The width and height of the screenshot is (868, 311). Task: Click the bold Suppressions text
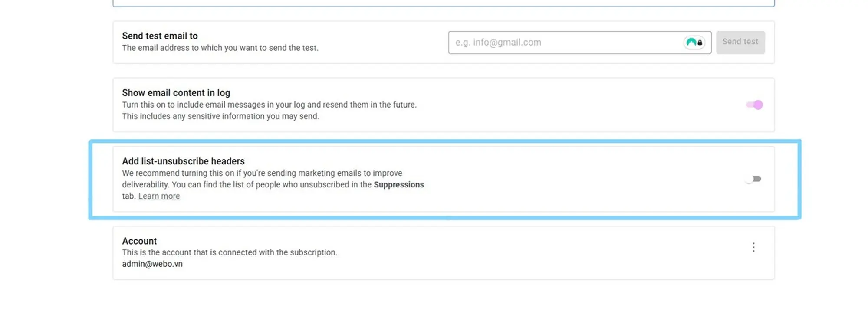pos(399,184)
